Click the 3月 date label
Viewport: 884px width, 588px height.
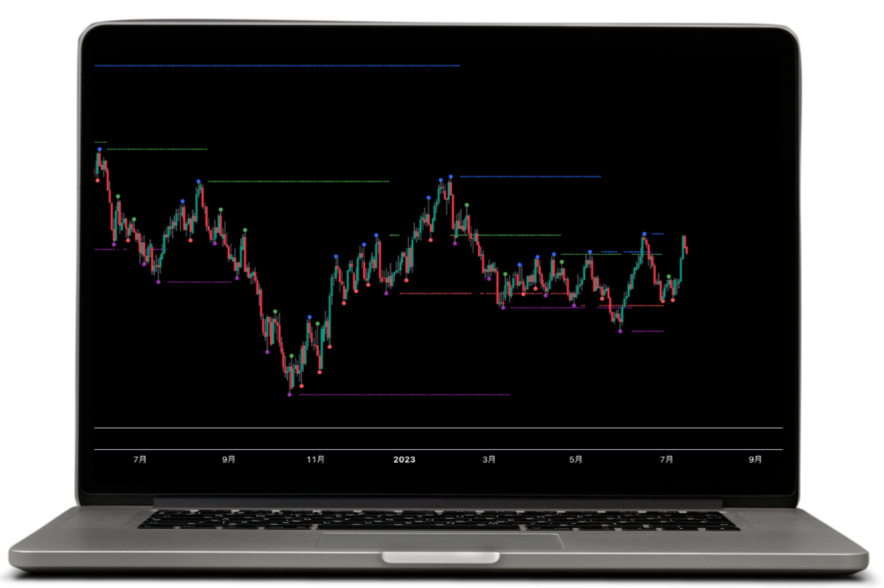point(489,459)
